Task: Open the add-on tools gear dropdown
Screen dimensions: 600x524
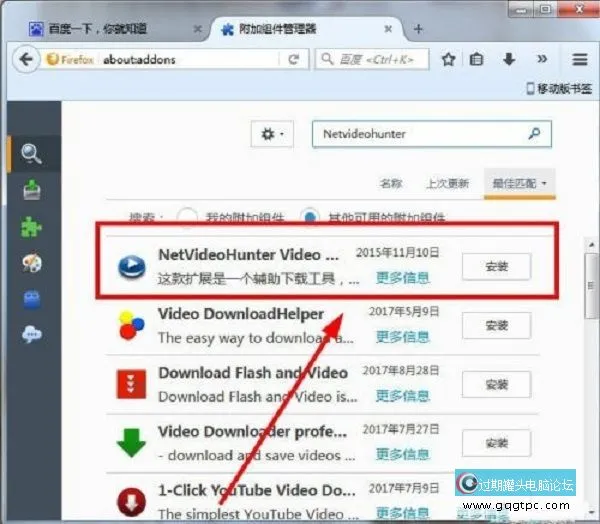Action: [x=272, y=134]
